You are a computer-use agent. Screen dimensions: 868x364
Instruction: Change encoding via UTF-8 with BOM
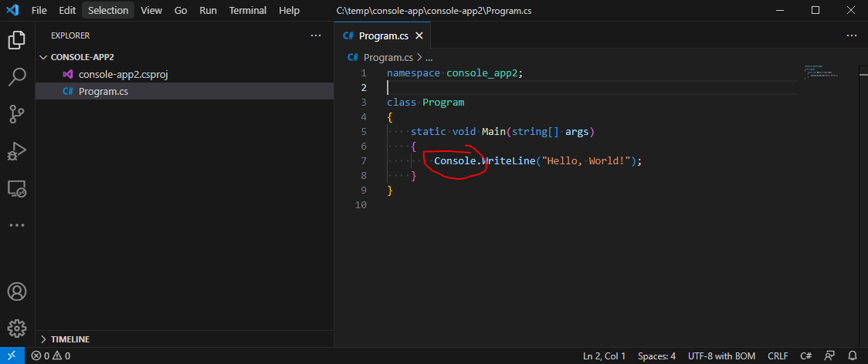tap(722, 356)
